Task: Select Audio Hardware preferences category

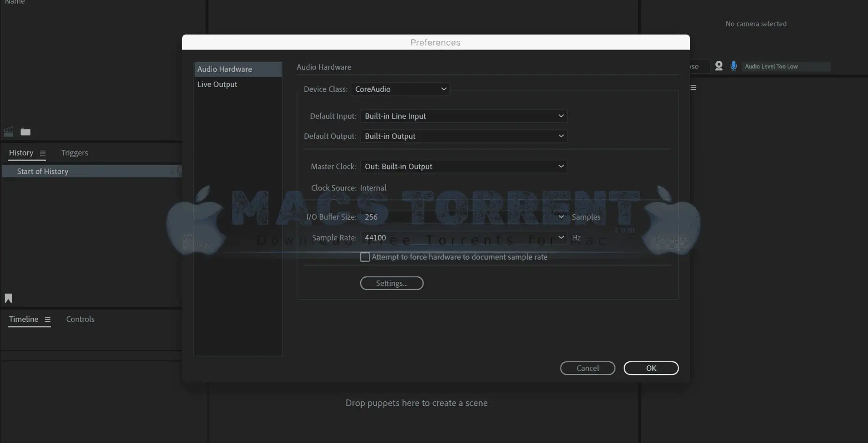Action: click(x=238, y=69)
